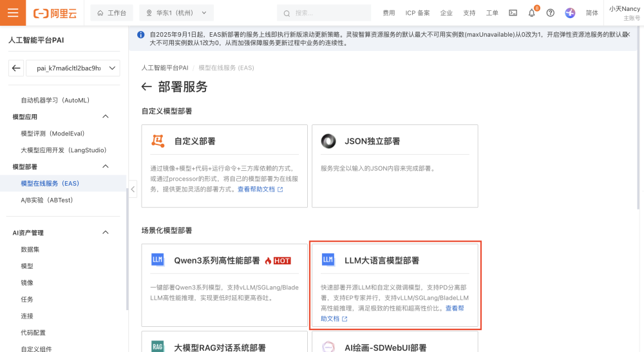Launch the Cloud Shell terminal icon
The height and width of the screenshot is (352, 644).
513,13
